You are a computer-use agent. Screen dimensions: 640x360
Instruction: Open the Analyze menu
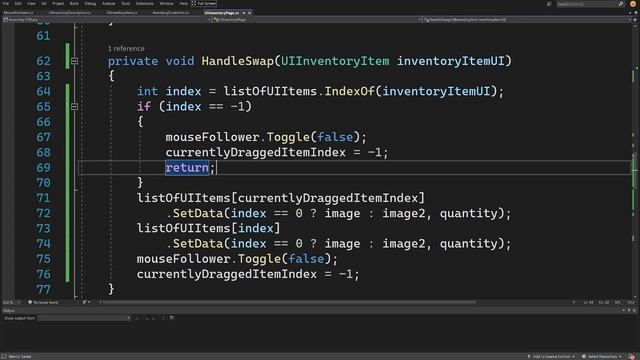(x=108, y=3)
